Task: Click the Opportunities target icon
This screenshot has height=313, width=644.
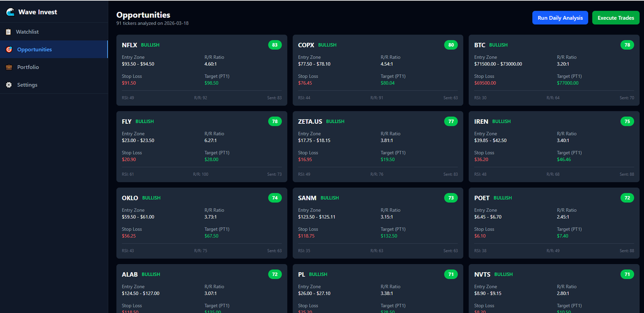Action: coord(9,50)
